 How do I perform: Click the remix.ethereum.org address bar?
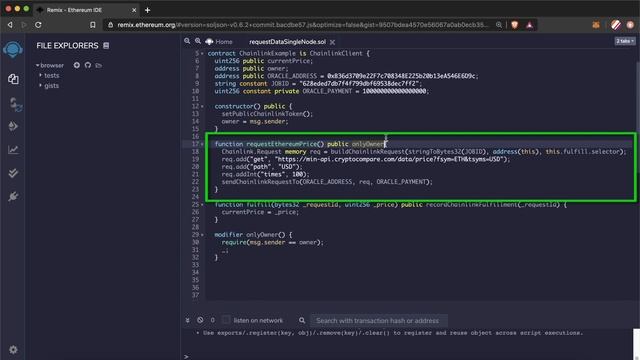302,25
